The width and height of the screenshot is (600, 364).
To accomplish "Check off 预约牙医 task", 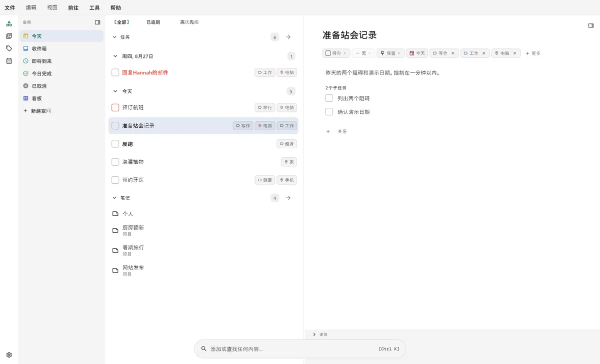I will point(115,180).
